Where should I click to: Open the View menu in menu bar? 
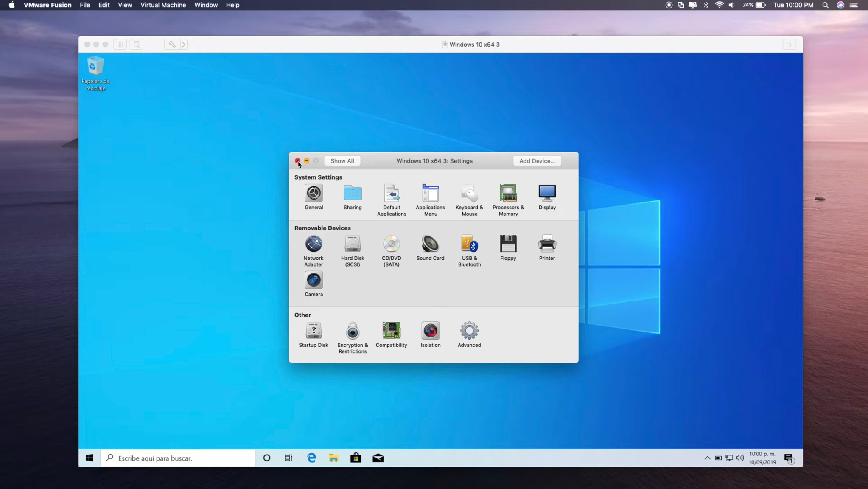pyautogui.click(x=125, y=5)
